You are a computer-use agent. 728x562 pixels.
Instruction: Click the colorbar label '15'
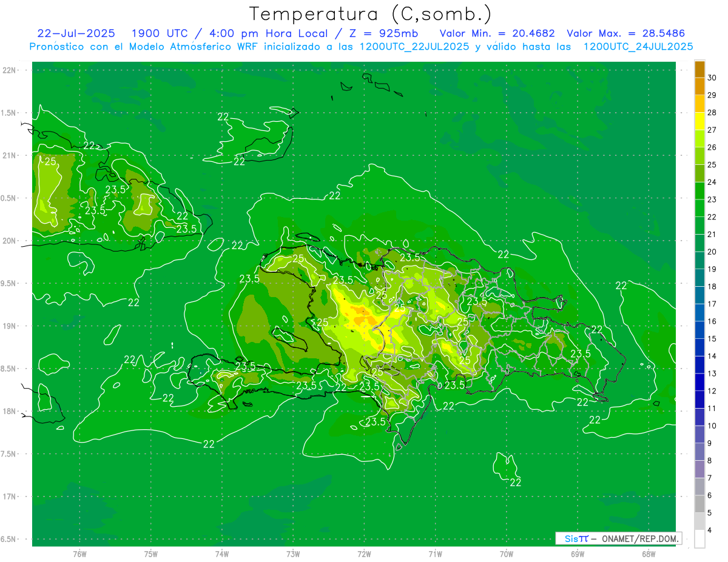pos(712,338)
